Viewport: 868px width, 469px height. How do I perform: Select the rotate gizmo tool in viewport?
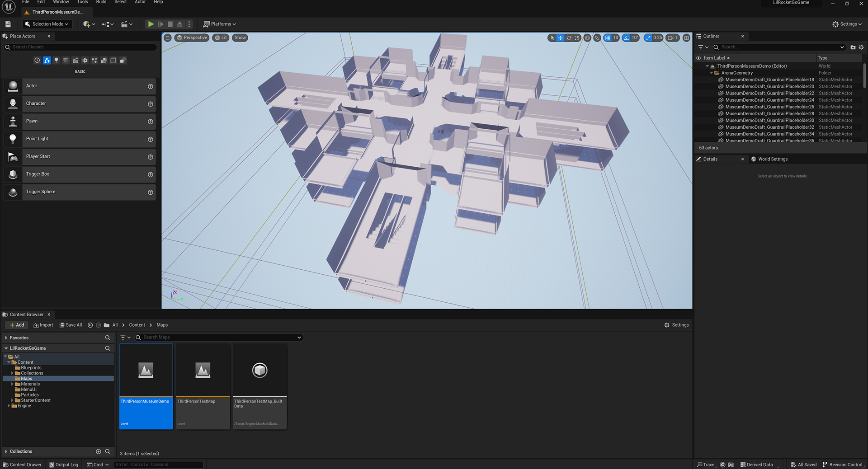tap(569, 38)
